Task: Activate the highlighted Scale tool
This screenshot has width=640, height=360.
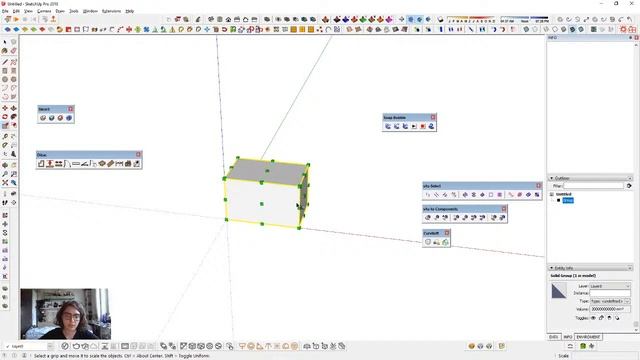Action: [5, 125]
